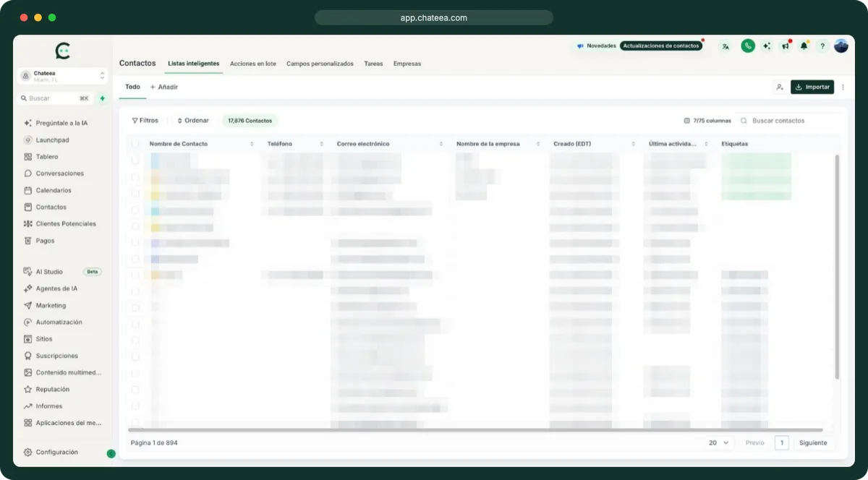Click the Buscar contactos search field

click(788, 121)
